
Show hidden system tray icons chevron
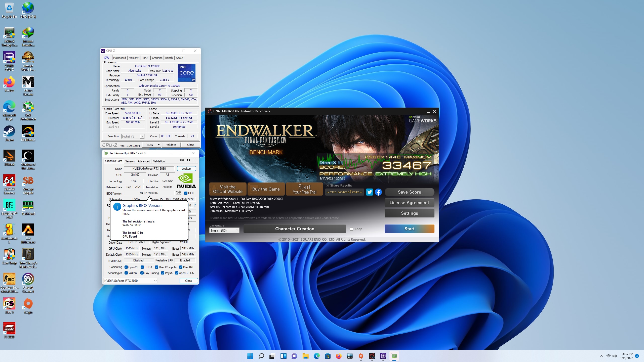[601, 356]
